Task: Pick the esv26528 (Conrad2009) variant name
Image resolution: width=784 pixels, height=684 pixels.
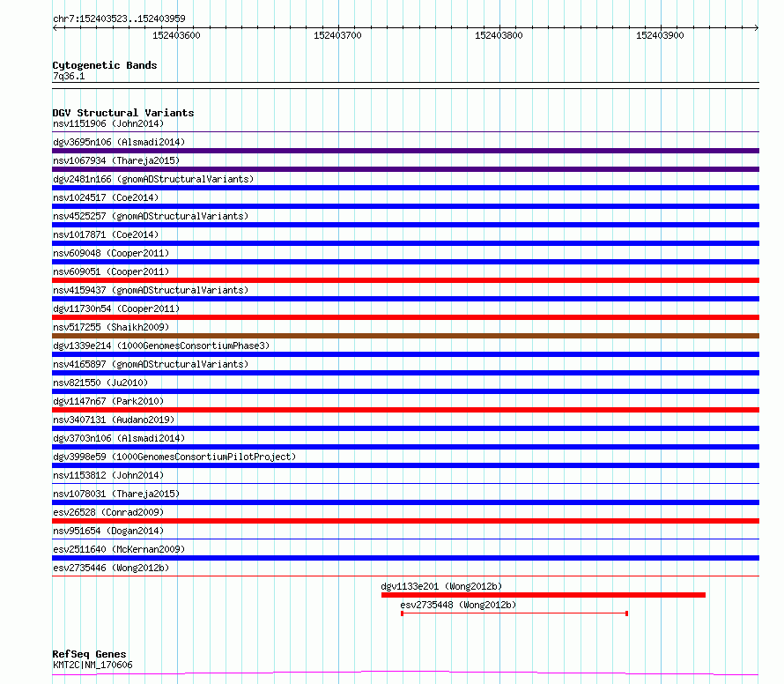Action: coord(108,512)
